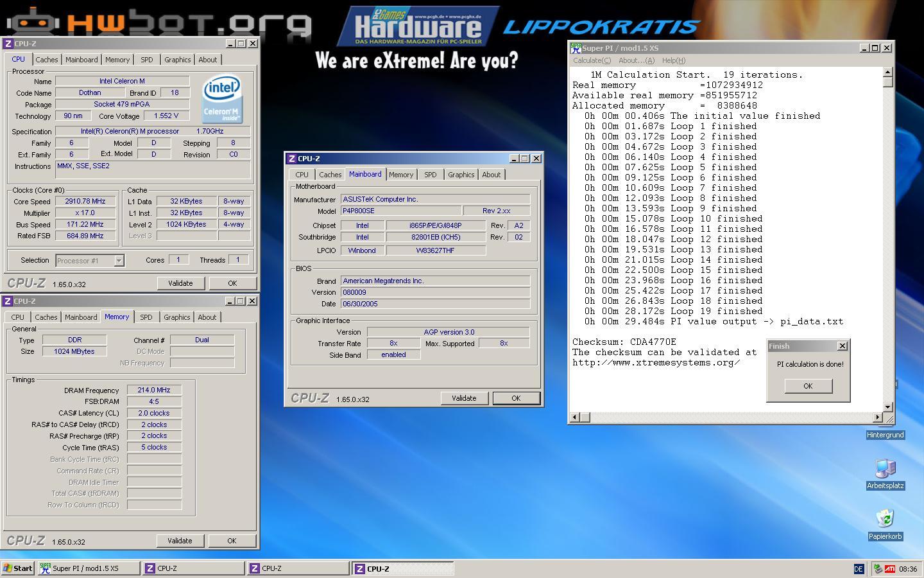Viewport: 924px width, 578px height.
Task: Open the Caches tab in CPU window
Action: (x=47, y=60)
